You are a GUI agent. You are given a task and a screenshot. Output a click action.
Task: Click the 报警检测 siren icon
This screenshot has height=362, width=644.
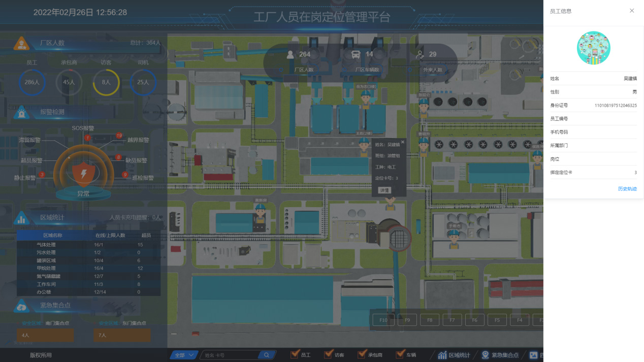coord(21,113)
